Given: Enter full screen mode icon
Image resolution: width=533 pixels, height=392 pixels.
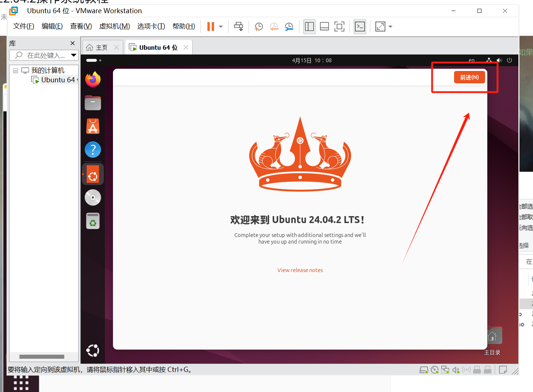Looking at the screenshot, I should (339, 26).
